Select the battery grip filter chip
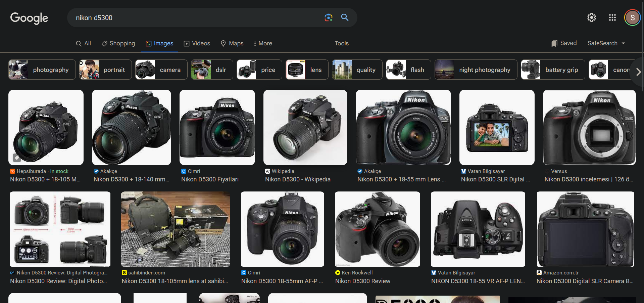 click(x=552, y=70)
